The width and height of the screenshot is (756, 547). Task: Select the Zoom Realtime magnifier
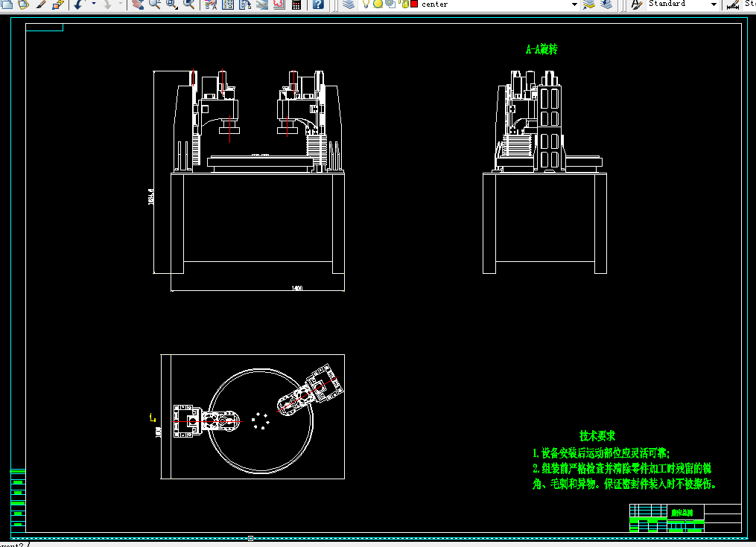point(155,4)
